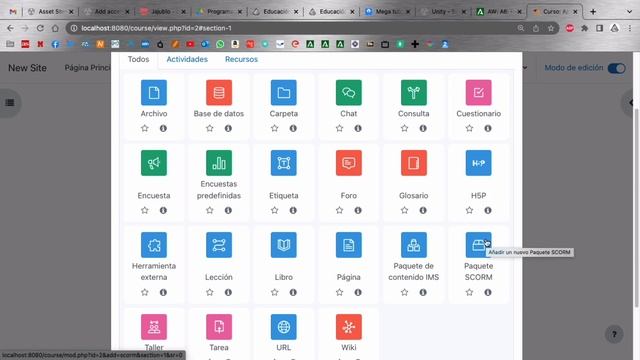Select the Glosario activity icon
The image size is (640, 360).
413,163
